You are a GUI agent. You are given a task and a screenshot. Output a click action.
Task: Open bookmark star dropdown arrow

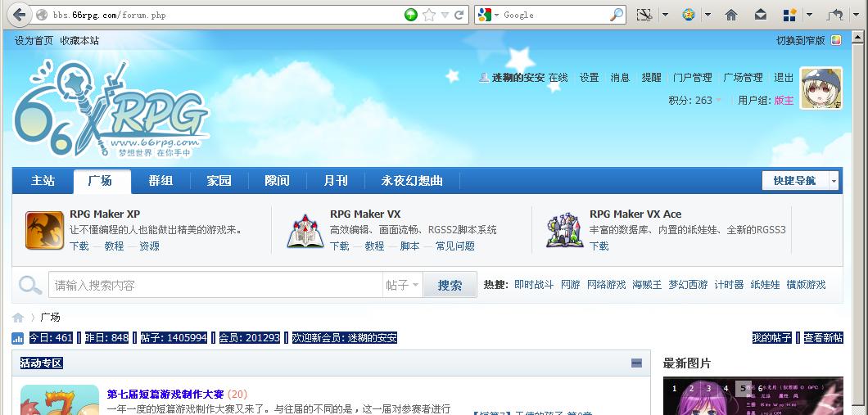pyautogui.click(x=445, y=16)
